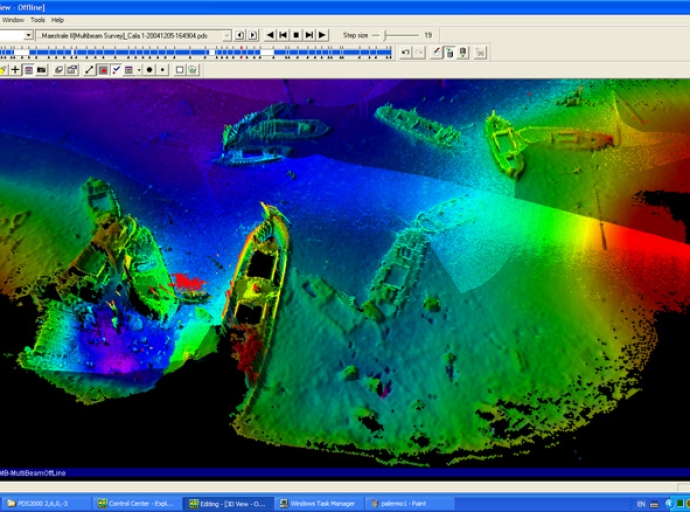Click the empty square box icon
The image size is (690, 512).
[180, 70]
